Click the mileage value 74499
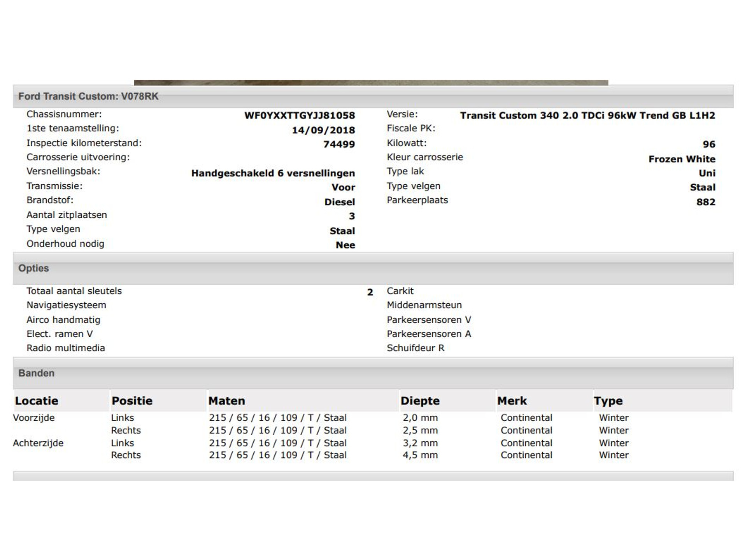The height and width of the screenshot is (560, 747). [339, 144]
